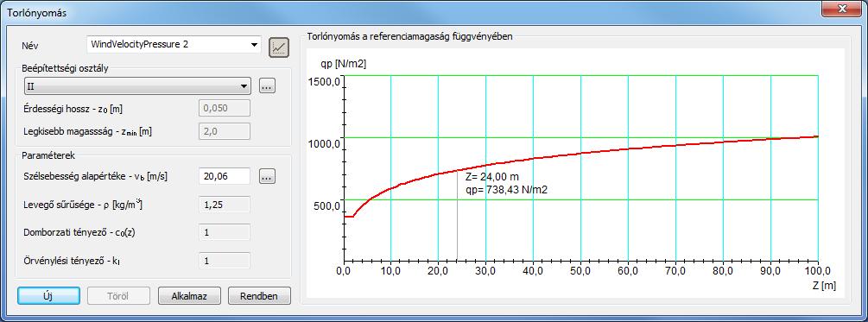The image size is (868, 322).
Task: Click the chart graph icon next to Név
Action: pyautogui.click(x=279, y=47)
